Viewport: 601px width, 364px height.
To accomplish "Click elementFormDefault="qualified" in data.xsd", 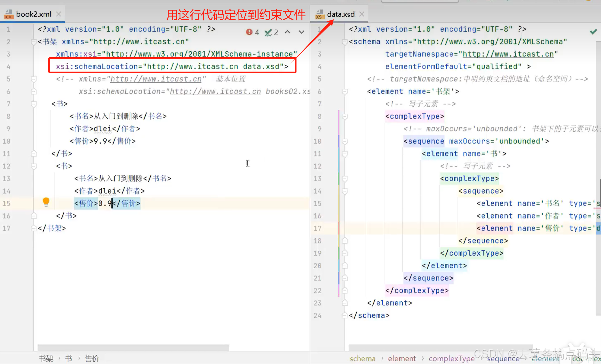I will pyautogui.click(x=453, y=67).
